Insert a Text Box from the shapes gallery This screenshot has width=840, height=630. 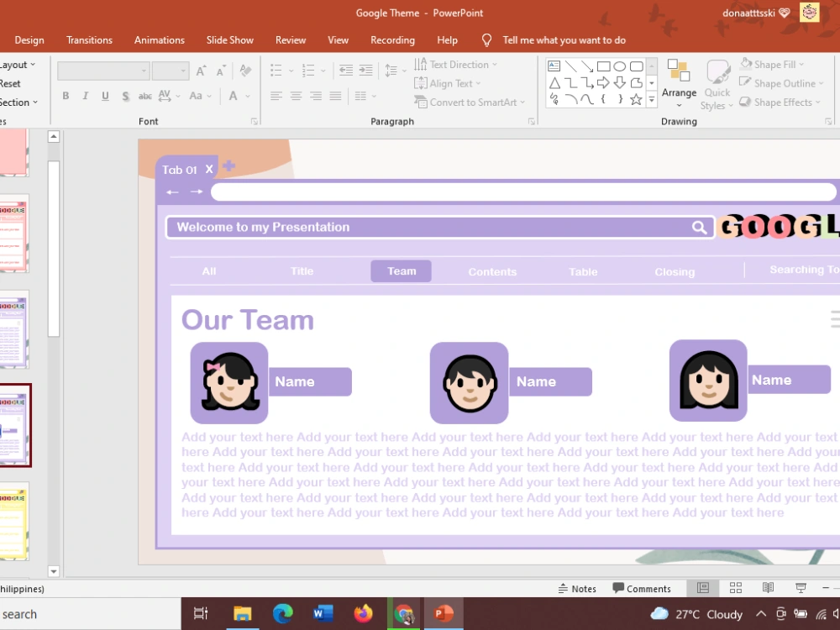click(554, 66)
